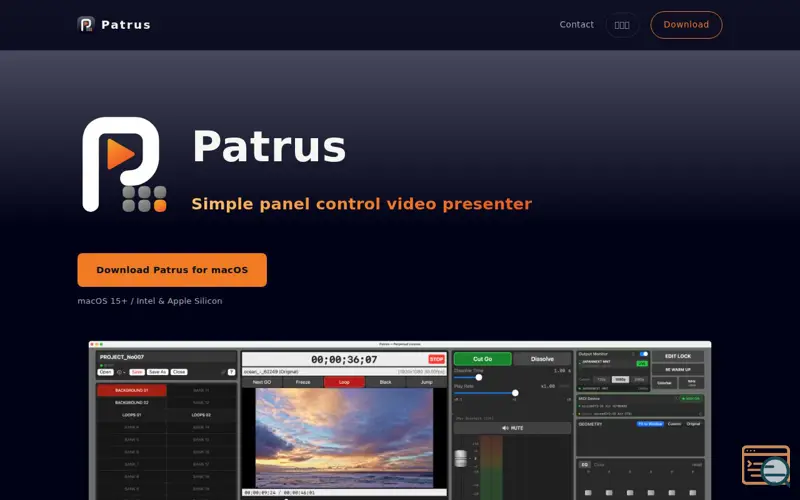Image resolution: width=800 pixels, height=500 pixels.
Task: Toggle the Black output button
Action: click(x=386, y=382)
